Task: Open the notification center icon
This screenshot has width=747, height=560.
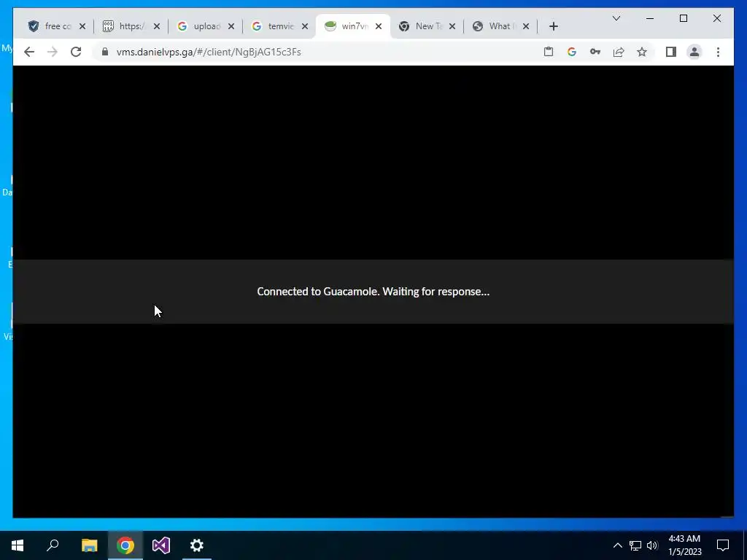Action: pyautogui.click(x=723, y=545)
